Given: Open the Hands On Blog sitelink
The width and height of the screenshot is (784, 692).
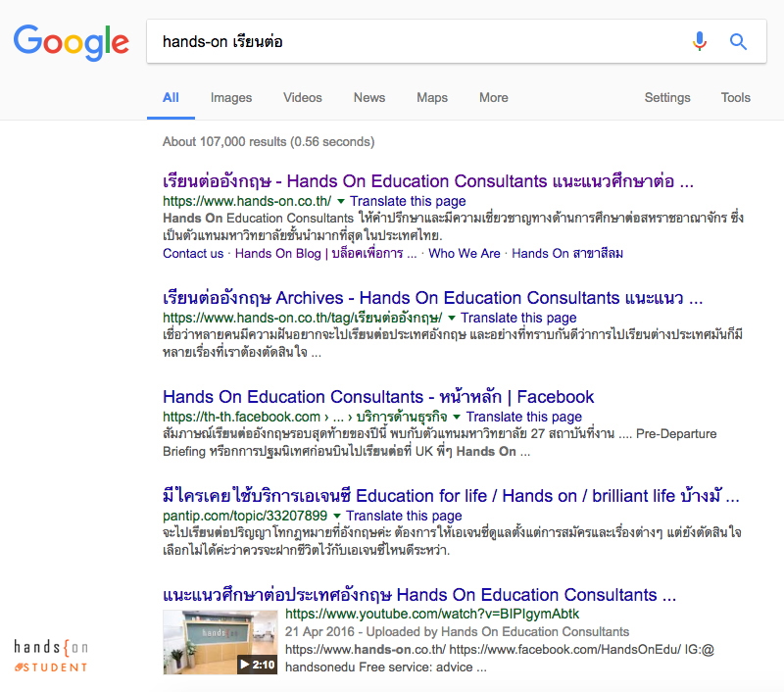Looking at the screenshot, I should click(326, 254).
